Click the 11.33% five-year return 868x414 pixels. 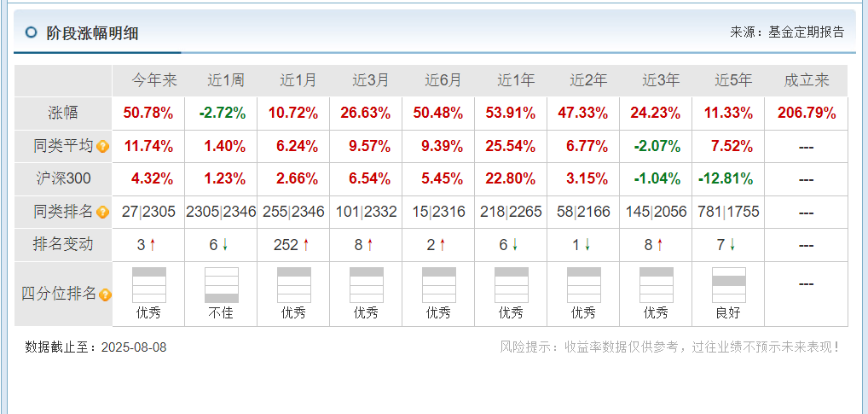(x=728, y=114)
